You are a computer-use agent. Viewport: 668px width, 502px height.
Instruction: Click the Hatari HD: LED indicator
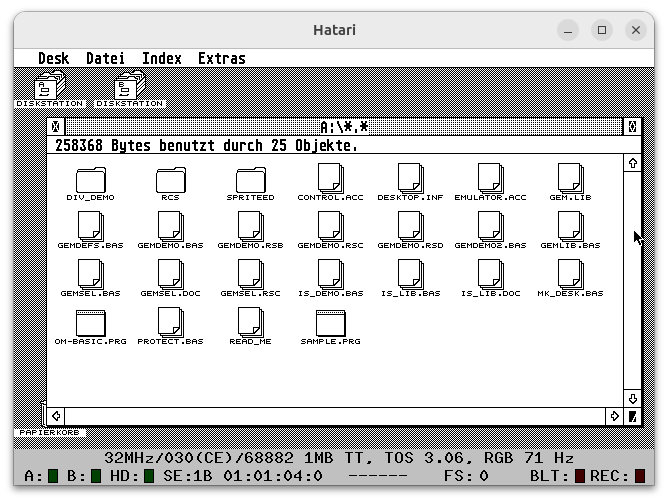[149, 476]
